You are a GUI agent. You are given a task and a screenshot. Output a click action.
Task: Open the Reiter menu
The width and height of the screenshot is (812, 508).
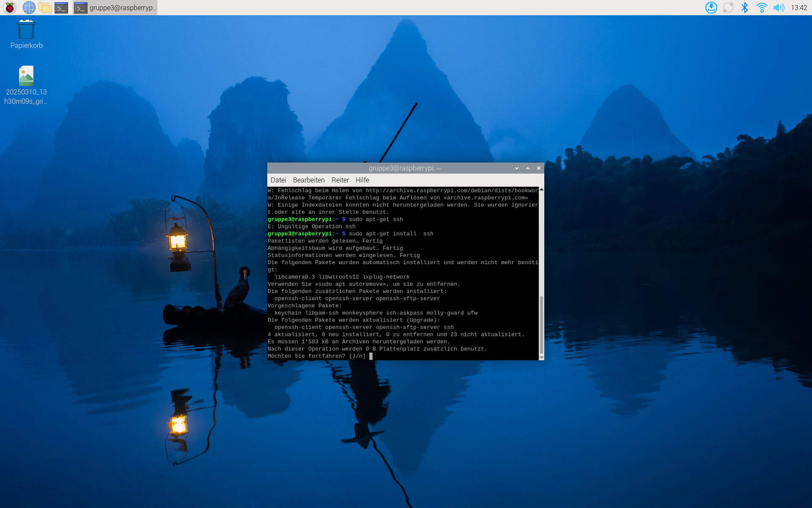click(340, 180)
